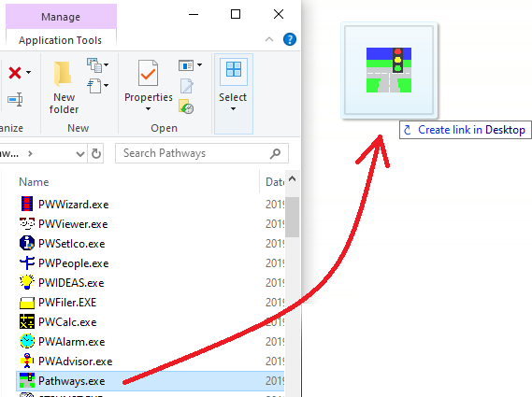Click the file list scrollbar up arrow
The height and width of the screenshot is (397, 532).
[x=292, y=179]
